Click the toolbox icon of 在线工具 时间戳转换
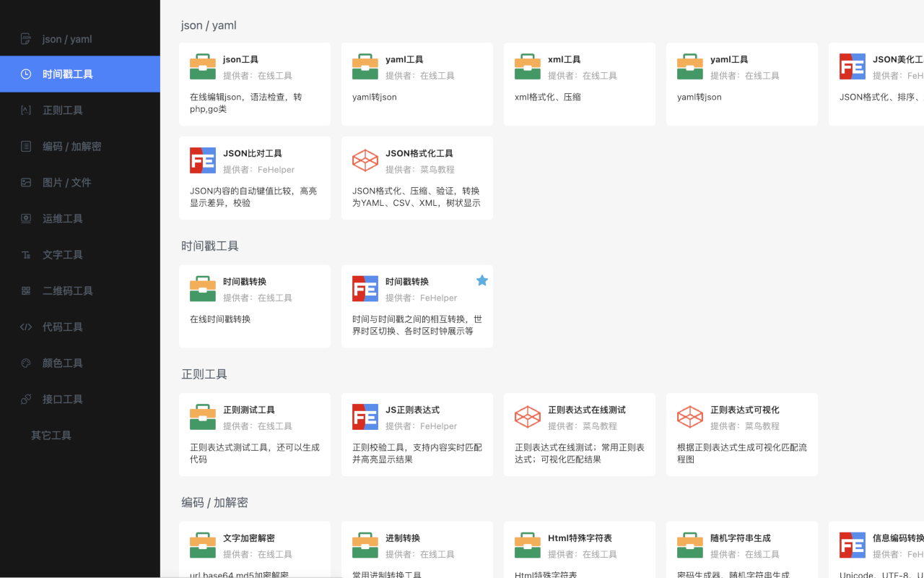This screenshot has height=578, width=924. (203, 288)
